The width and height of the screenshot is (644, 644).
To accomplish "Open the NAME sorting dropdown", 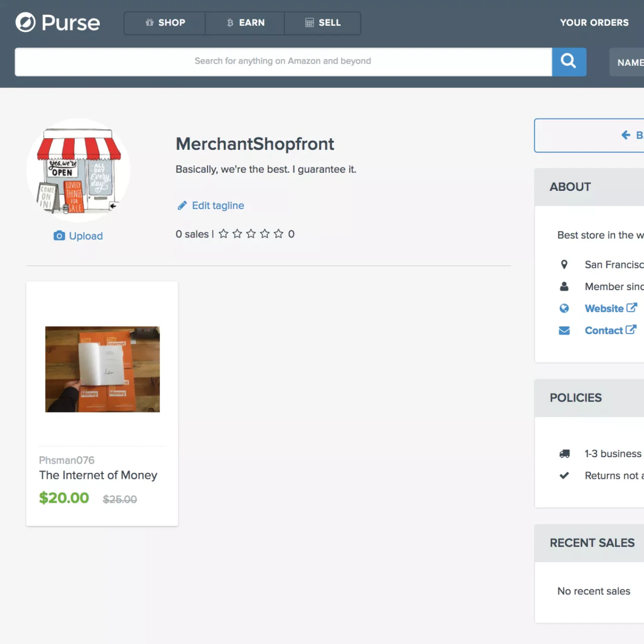I will (x=630, y=62).
